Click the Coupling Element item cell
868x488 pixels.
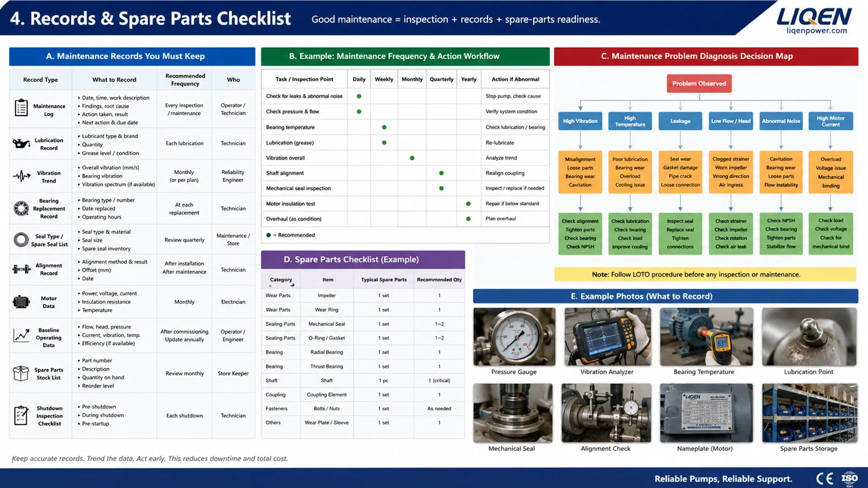pyautogui.click(x=326, y=394)
